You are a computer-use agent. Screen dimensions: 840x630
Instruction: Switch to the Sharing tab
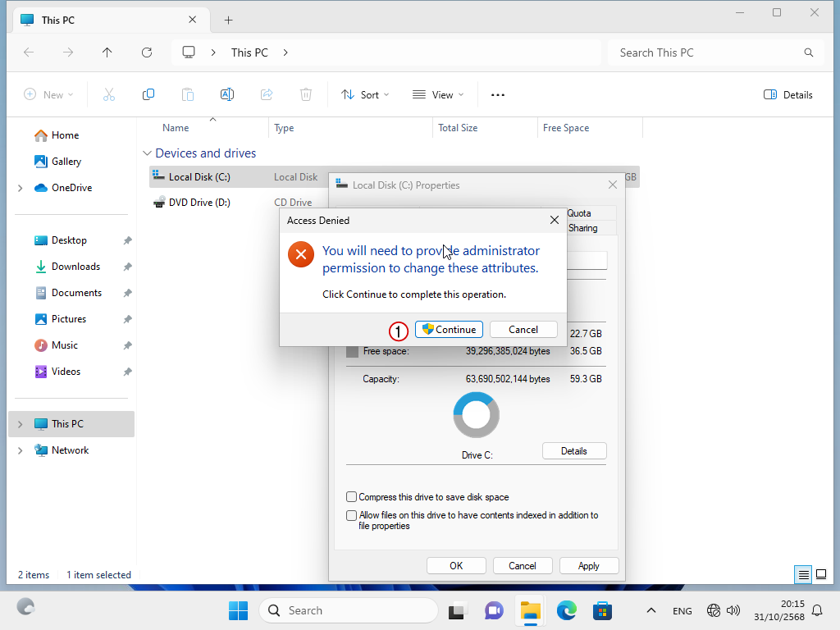[x=582, y=228]
